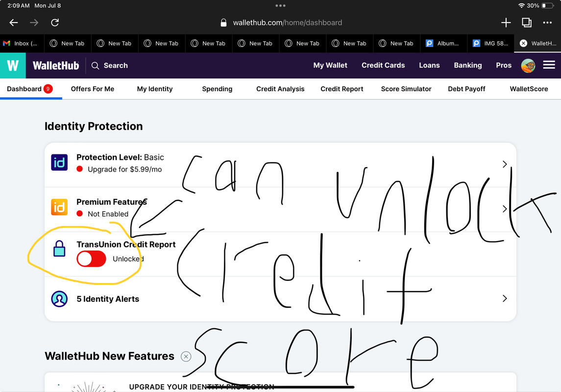This screenshot has height=392, width=561.
Task: Switch to the Album browser tab
Action: (443, 43)
